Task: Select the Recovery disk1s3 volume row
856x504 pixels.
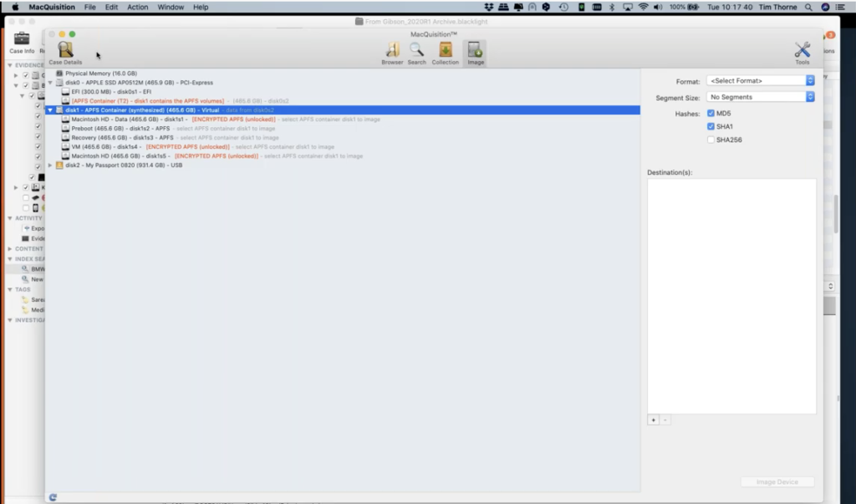Action: (343, 138)
